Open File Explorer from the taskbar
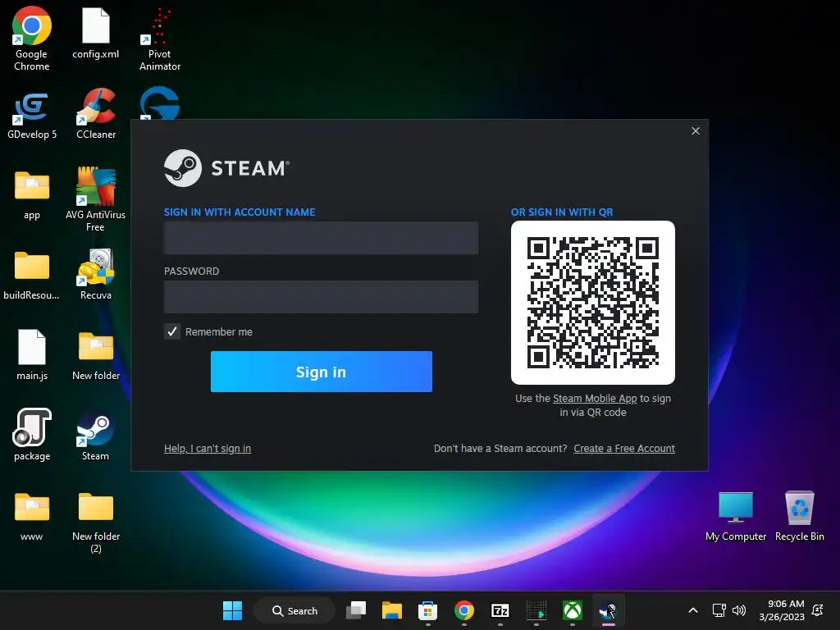840x630 pixels. coord(391,610)
